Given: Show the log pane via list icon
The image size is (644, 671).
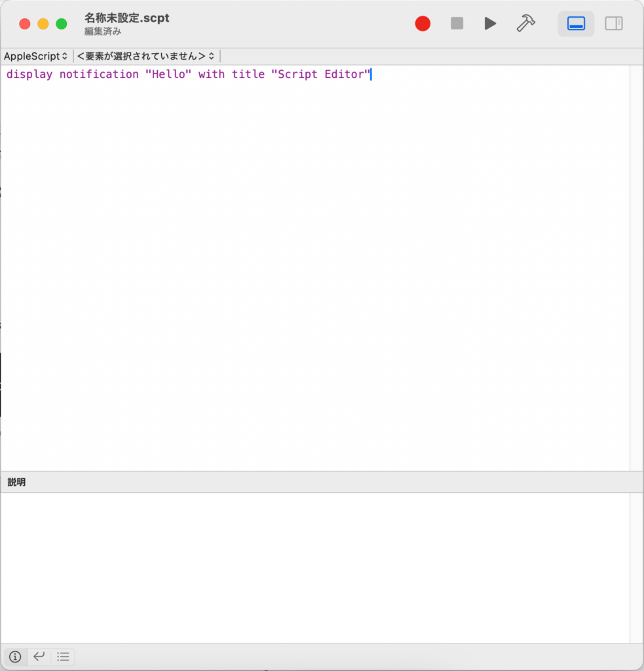Looking at the screenshot, I should [x=63, y=657].
